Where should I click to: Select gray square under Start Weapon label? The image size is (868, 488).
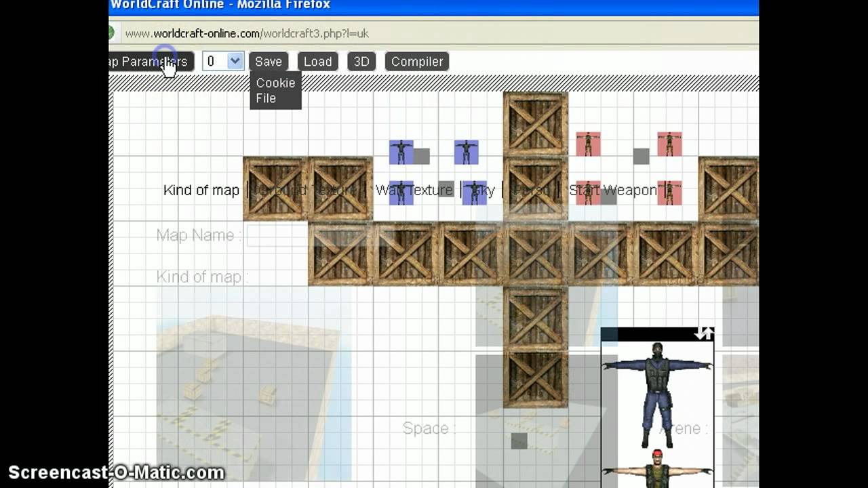tap(609, 197)
